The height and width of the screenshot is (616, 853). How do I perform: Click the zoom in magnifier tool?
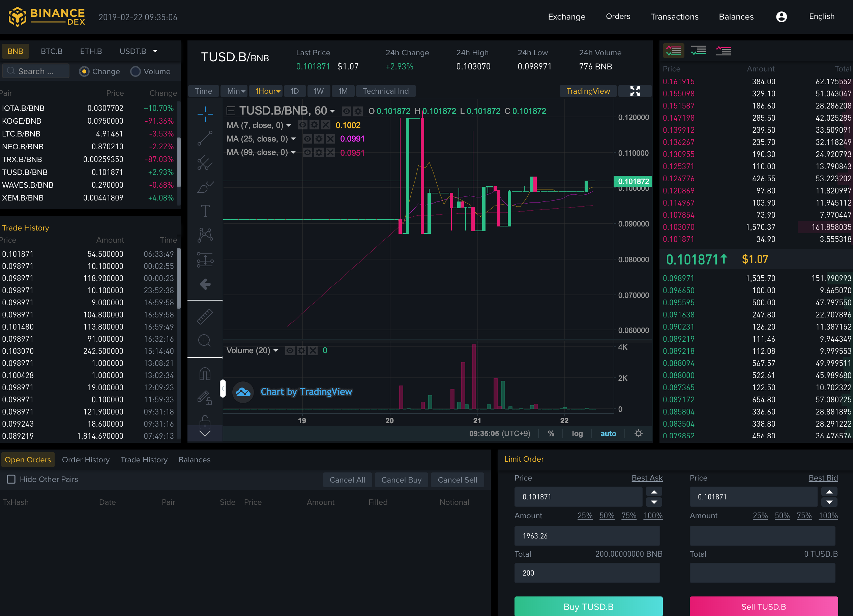[205, 340]
